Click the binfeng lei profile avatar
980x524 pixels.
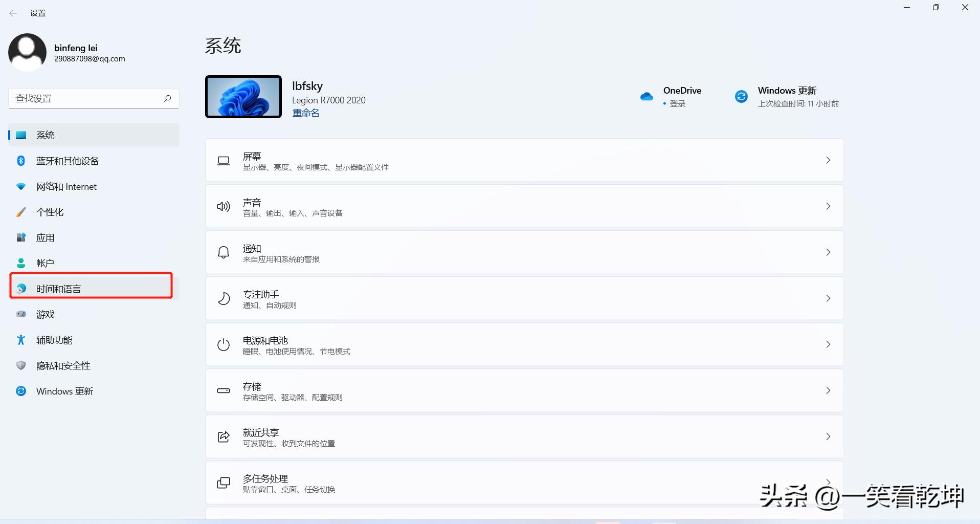pos(27,52)
